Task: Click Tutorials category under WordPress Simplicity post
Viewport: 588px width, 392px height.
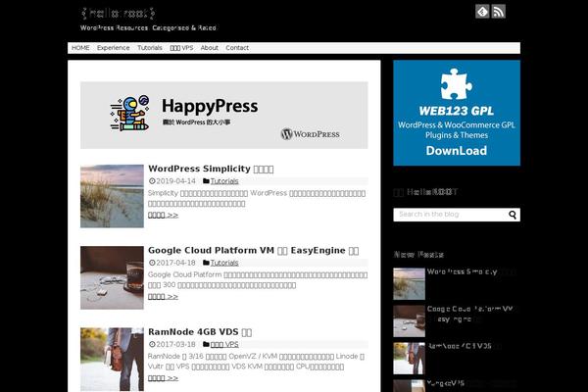Action: pos(224,181)
